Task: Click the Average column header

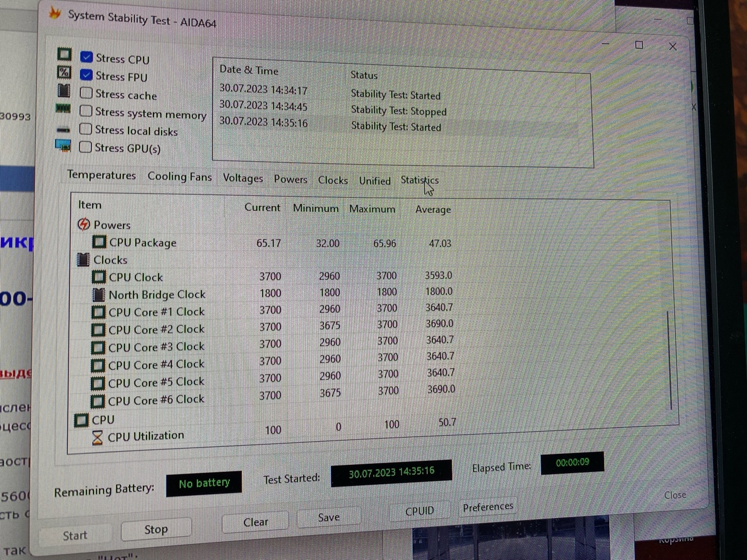Action: click(433, 209)
